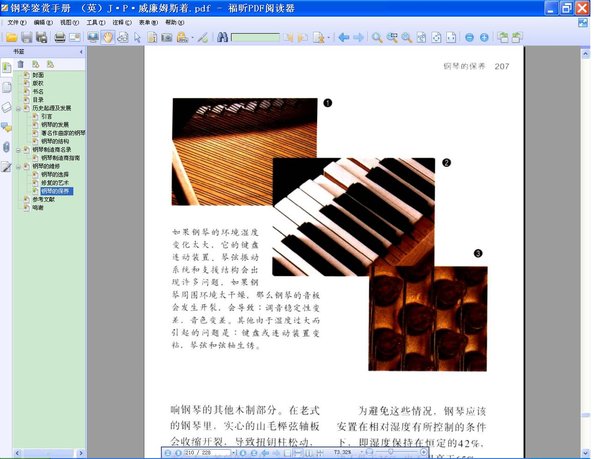This screenshot has width=600, height=459.
Task: Collapse the 钢琴的维修 bookmark branch
Action: [18, 166]
